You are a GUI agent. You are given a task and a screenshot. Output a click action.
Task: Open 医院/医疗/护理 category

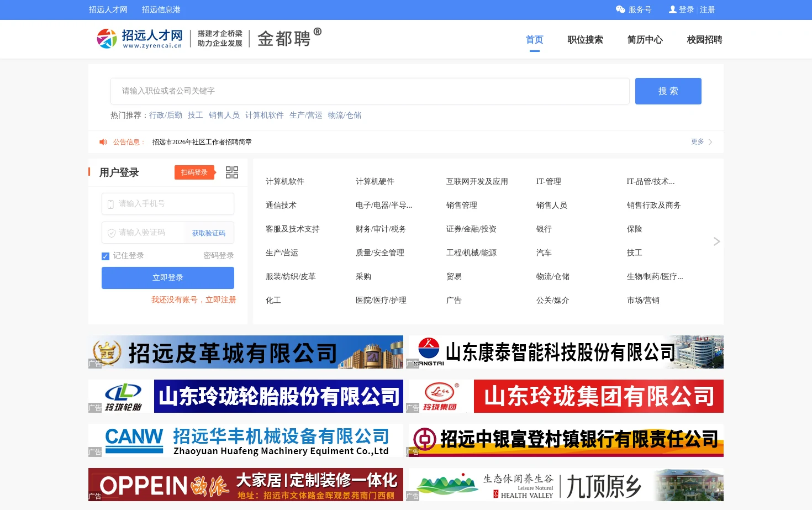pos(381,300)
